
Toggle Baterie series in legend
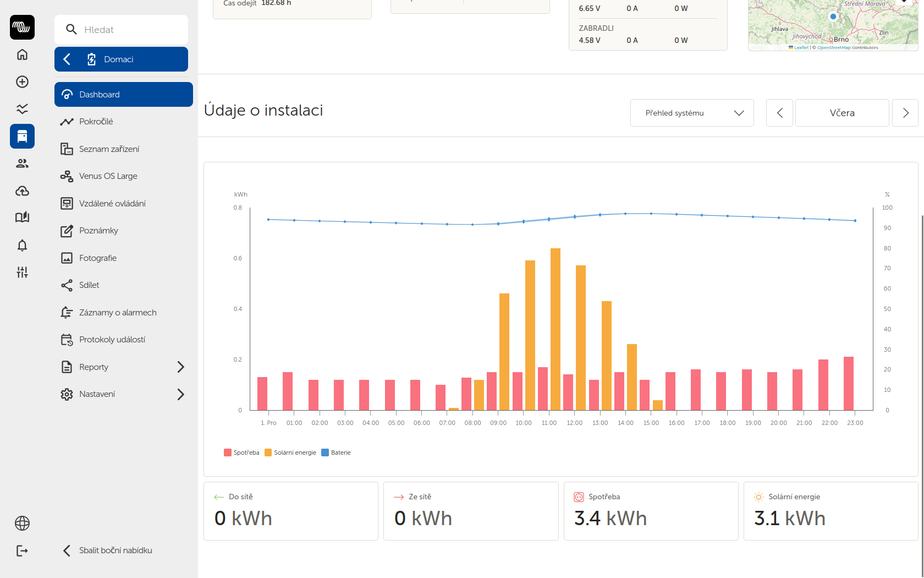pos(336,452)
